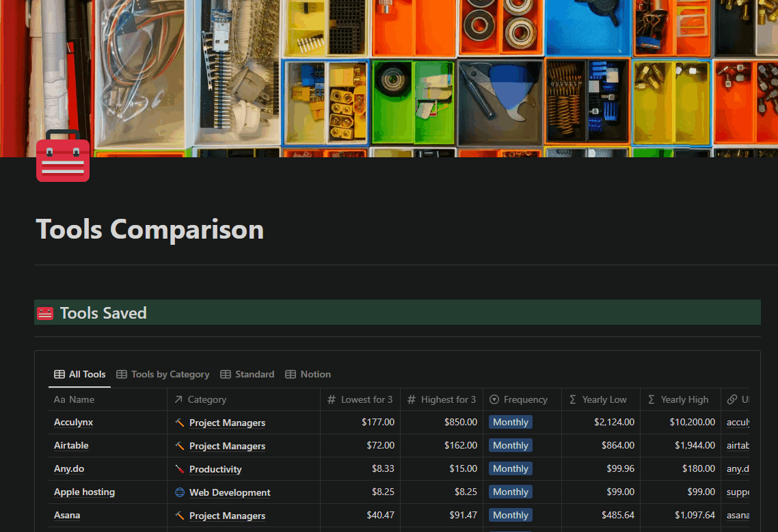778x532 pixels.
Task: Click the screwdriver icon beside Productivity
Action: click(180, 469)
